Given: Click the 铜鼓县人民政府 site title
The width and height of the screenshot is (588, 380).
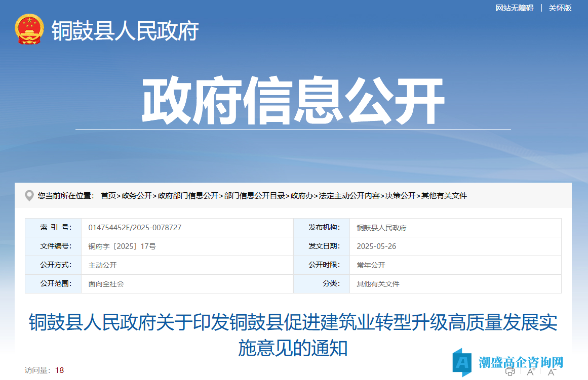Looking at the screenshot, I should (125, 30).
